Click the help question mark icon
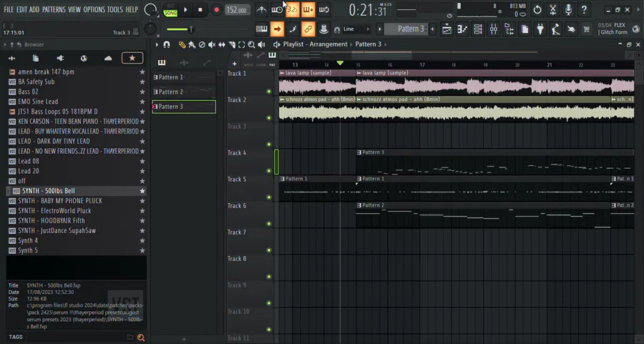Image resolution: width=644 pixels, height=344 pixels. 584,9
